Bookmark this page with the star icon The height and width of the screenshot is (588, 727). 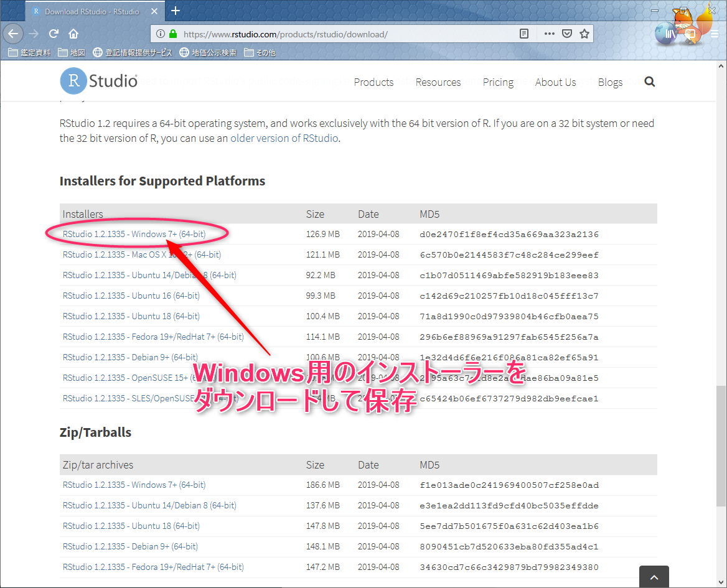(x=584, y=34)
